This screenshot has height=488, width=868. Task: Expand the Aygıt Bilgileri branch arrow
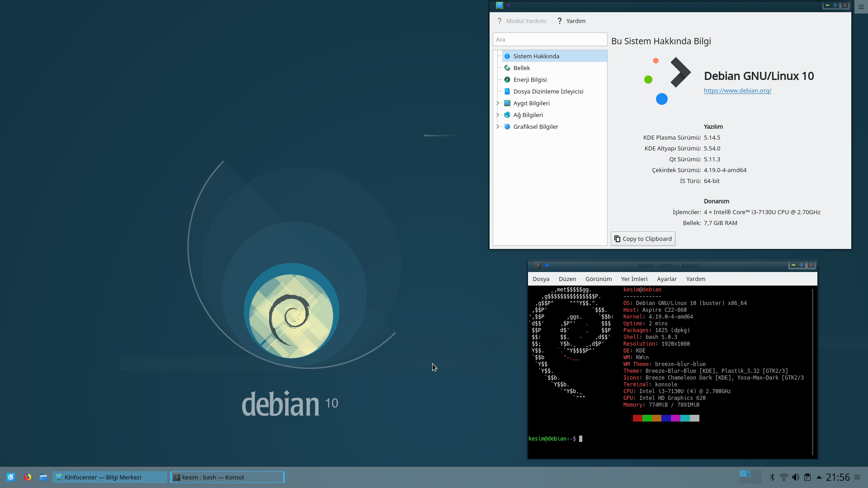coord(498,103)
